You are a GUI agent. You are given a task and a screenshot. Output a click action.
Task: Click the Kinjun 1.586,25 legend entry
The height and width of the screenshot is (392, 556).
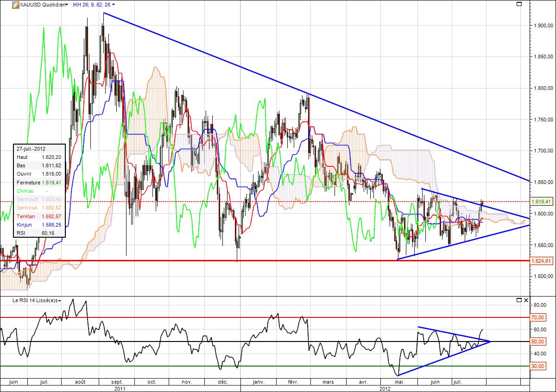pyautogui.click(x=37, y=224)
